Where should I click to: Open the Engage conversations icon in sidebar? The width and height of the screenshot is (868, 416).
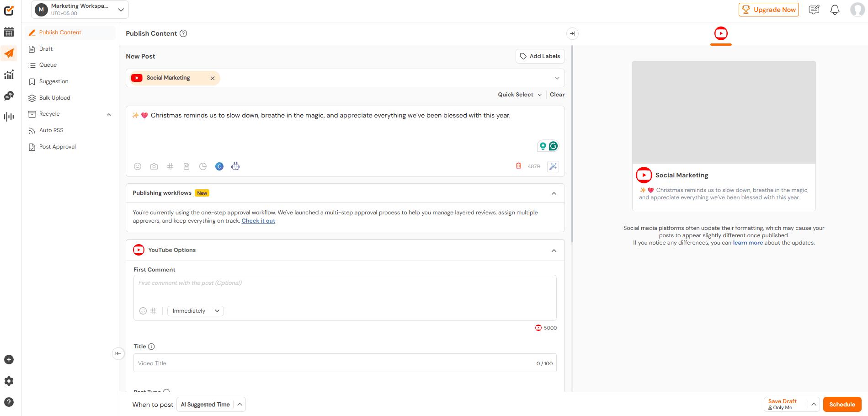tap(9, 96)
